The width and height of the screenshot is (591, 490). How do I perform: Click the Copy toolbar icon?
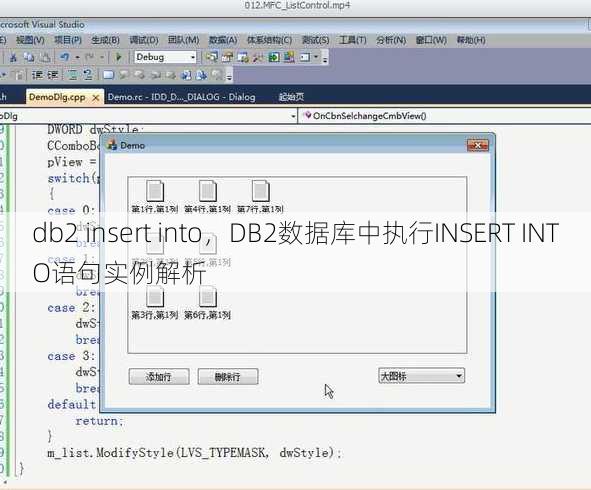[29, 57]
